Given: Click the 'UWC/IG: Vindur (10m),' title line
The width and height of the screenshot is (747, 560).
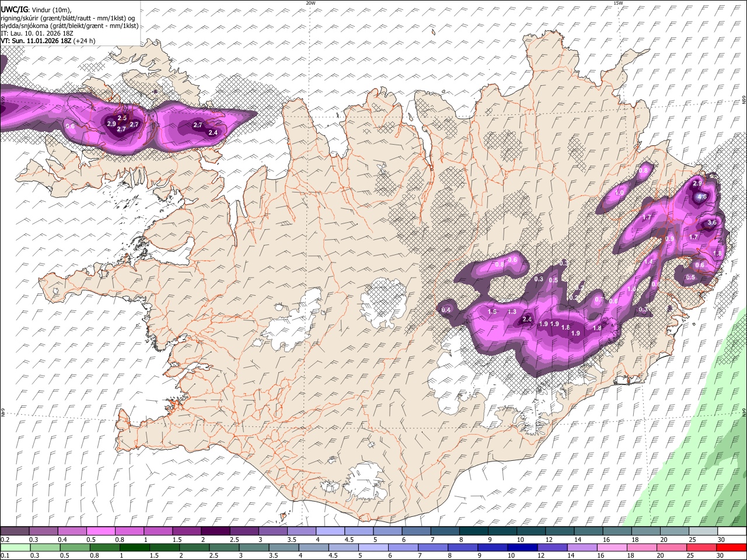Looking at the screenshot, I should pos(36,10).
